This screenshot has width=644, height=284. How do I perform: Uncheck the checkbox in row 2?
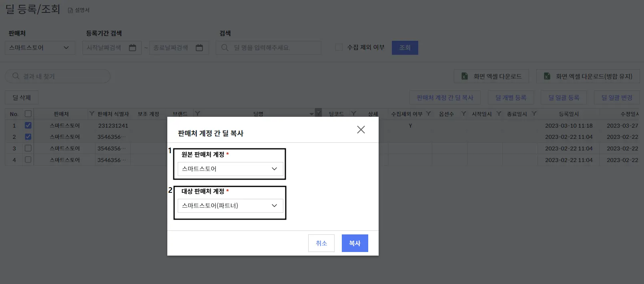coord(28,136)
